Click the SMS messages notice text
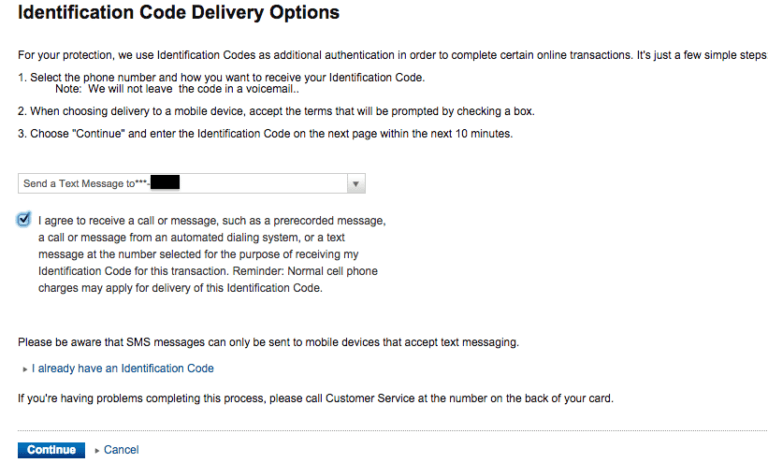The image size is (768, 463). pyautogui.click(x=268, y=342)
